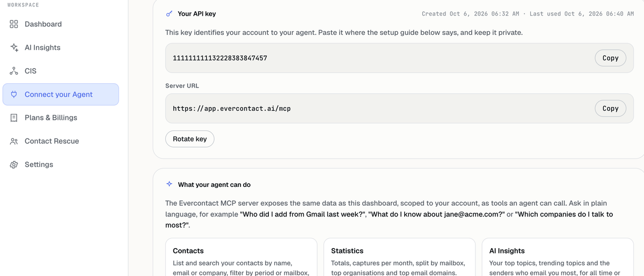Click the Settings gear icon
The image size is (644, 276).
[14, 165]
